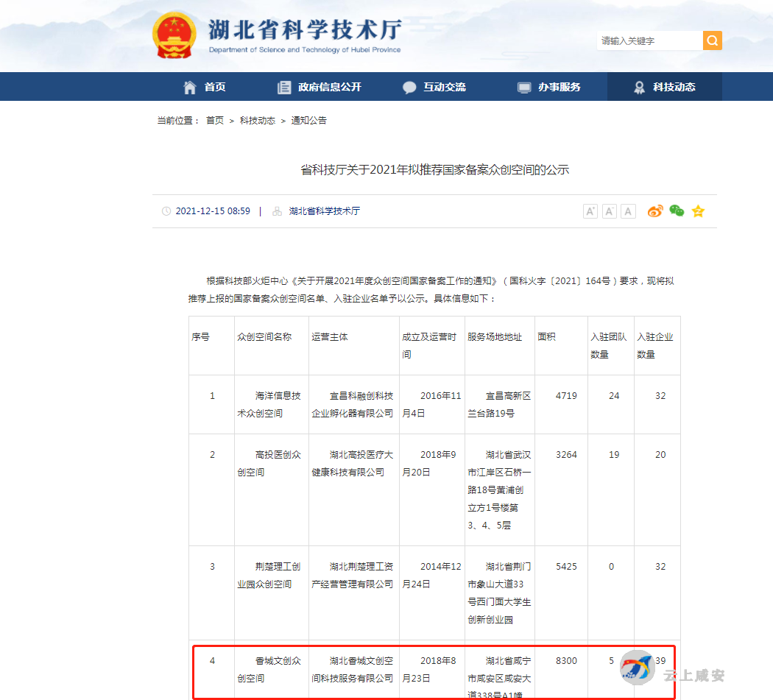Viewport: 773px width, 700px height.
Task: Click the speech bubble icon beside 互动交流
Action: point(409,88)
